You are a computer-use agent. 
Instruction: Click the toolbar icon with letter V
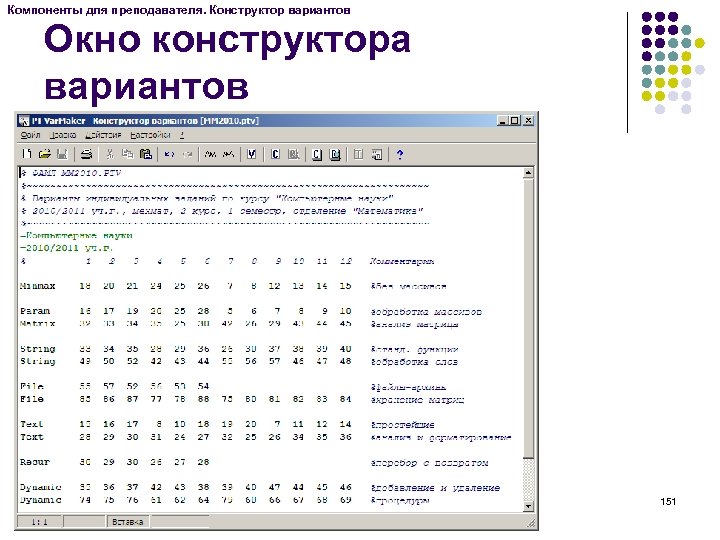click(x=252, y=154)
